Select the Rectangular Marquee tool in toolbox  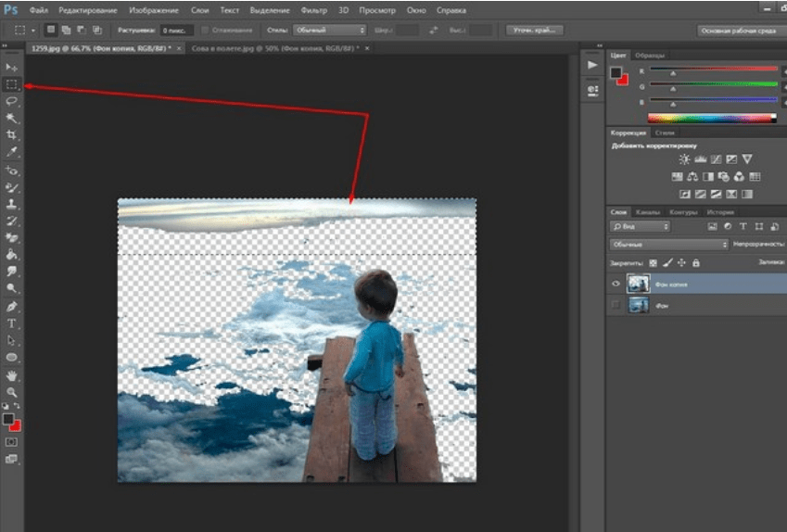[11, 84]
